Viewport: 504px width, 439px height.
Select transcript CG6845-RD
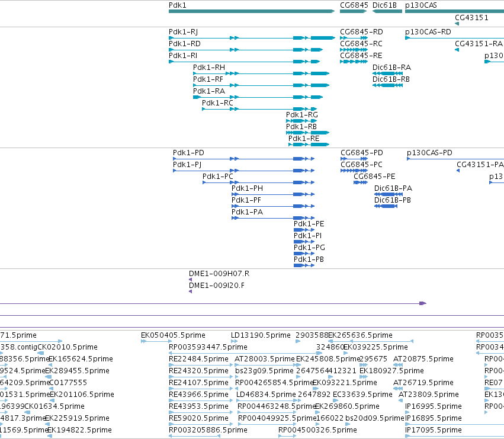tap(354, 38)
